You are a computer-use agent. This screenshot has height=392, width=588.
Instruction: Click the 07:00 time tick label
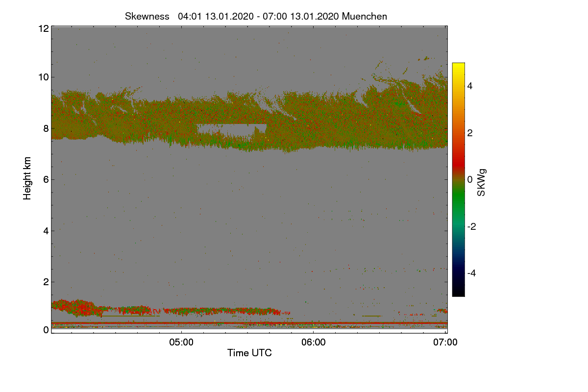[x=446, y=343]
